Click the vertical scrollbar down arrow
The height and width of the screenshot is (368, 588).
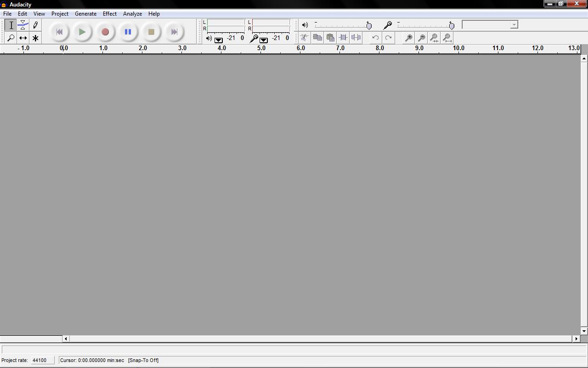tap(584, 331)
